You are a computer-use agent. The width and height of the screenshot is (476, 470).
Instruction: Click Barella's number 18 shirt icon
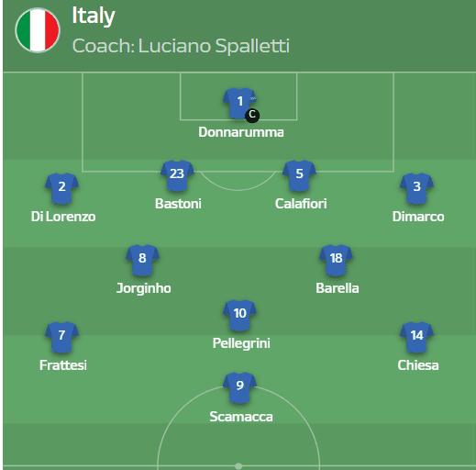click(336, 260)
